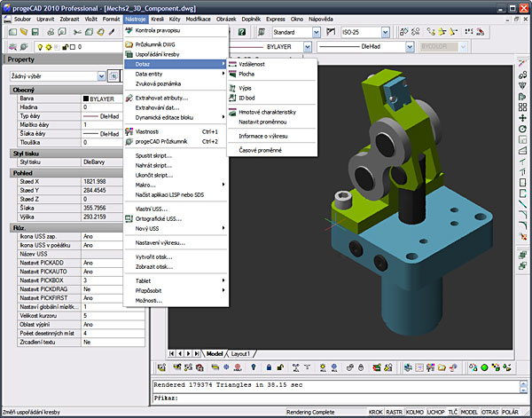Click the black Barva color swatch

(x=86, y=99)
